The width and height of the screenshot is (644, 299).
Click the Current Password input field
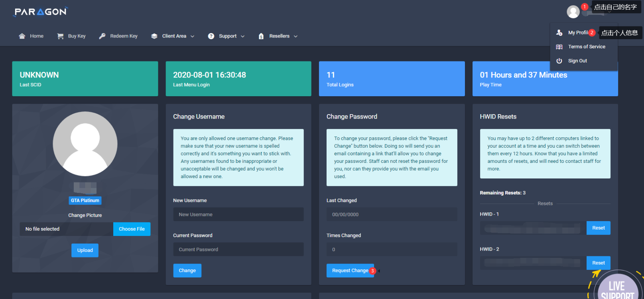coord(238,249)
